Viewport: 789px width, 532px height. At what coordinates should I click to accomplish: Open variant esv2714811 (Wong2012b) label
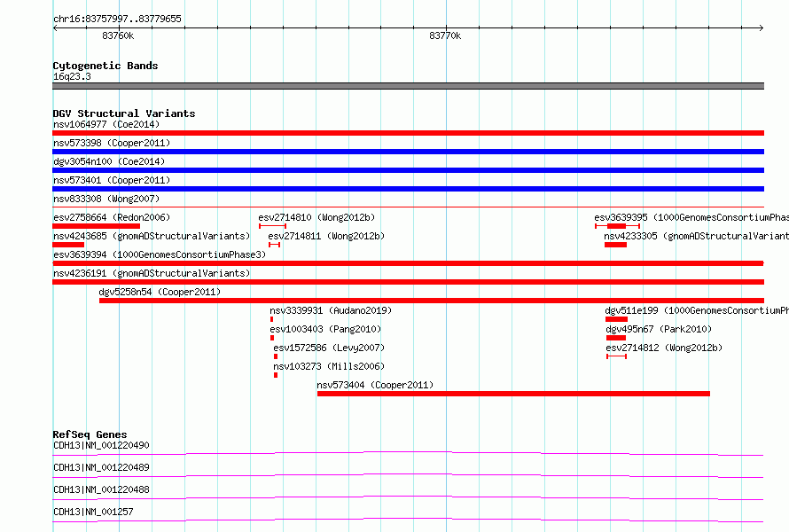[326, 236]
